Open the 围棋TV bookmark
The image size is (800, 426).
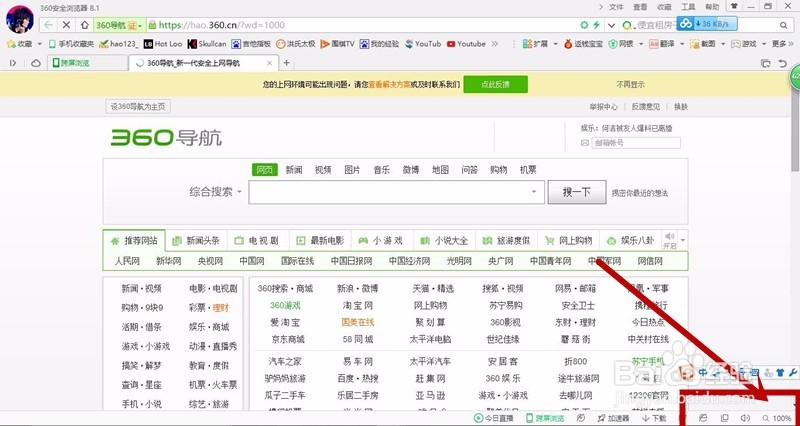coord(337,44)
